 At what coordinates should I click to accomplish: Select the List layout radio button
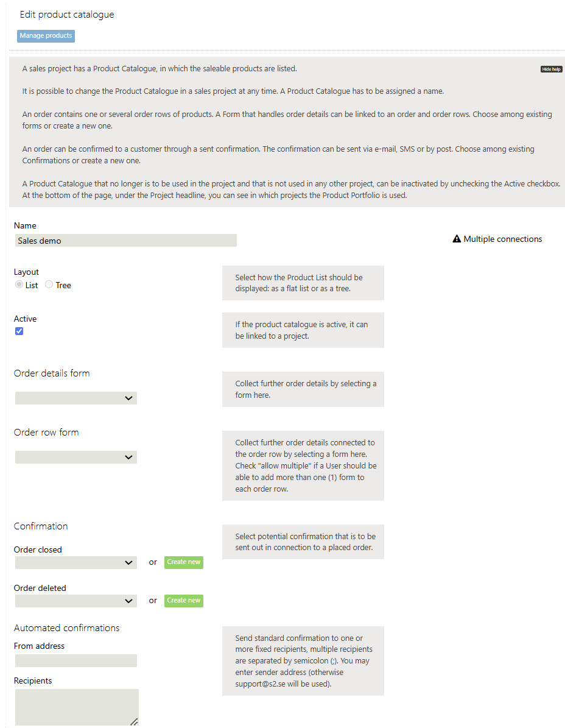point(19,285)
